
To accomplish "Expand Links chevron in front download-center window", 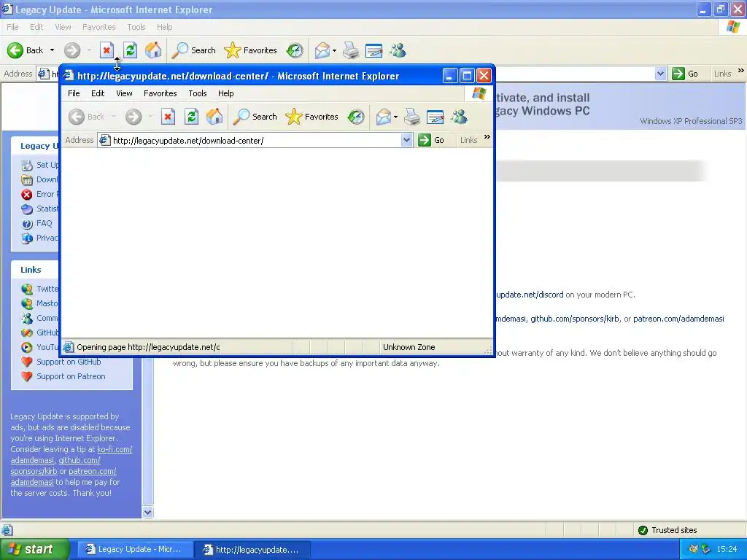I will 487,137.
